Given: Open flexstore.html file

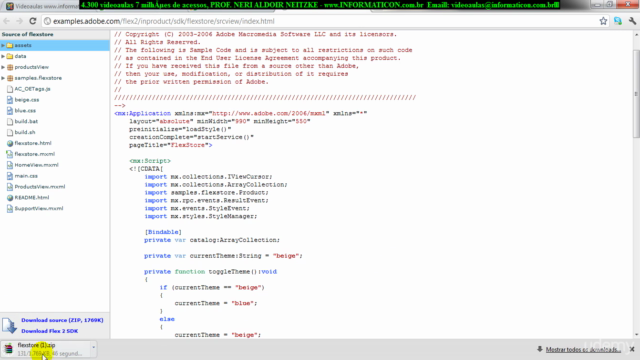Looking at the screenshot, I should (x=33, y=143).
